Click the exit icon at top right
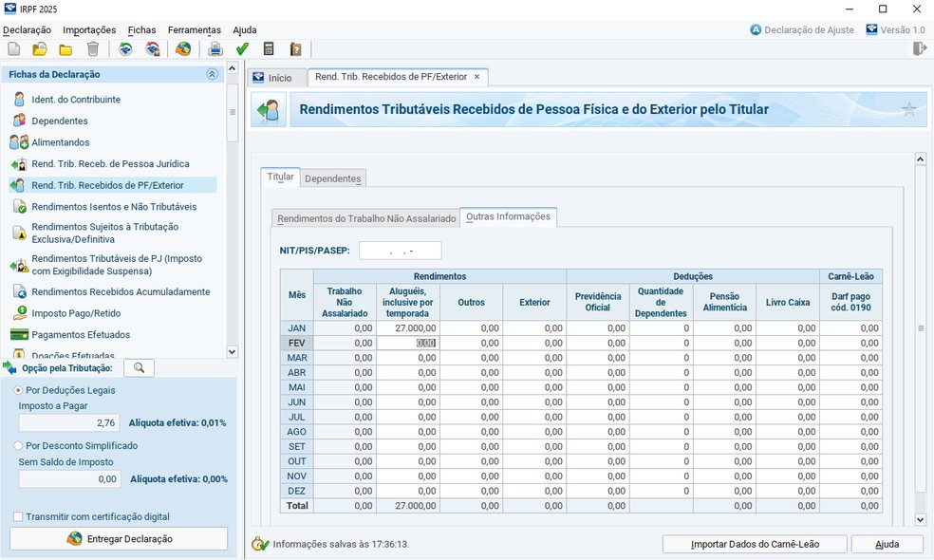This screenshot has width=934, height=560. pyautogui.click(x=919, y=49)
